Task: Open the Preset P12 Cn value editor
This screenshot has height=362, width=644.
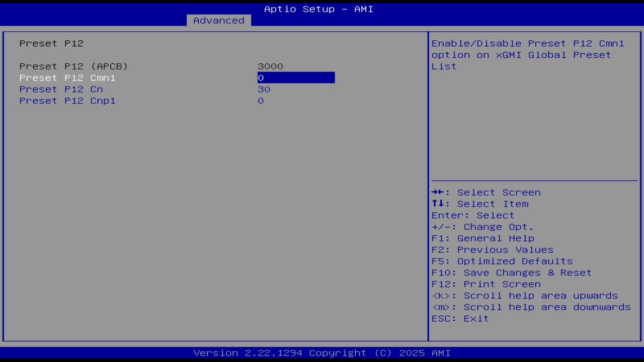Action: point(264,89)
